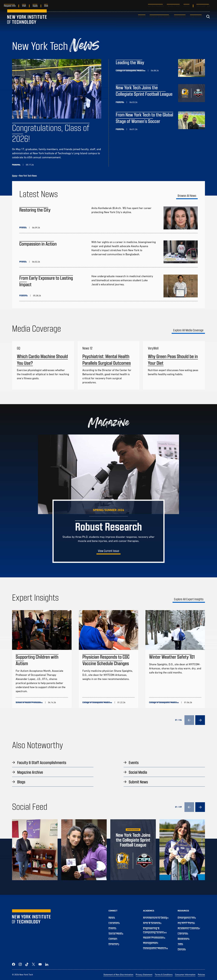
Task: Go back in Social Feed with previous arrow
Action: pyautogui.click(x=189, y=807)
